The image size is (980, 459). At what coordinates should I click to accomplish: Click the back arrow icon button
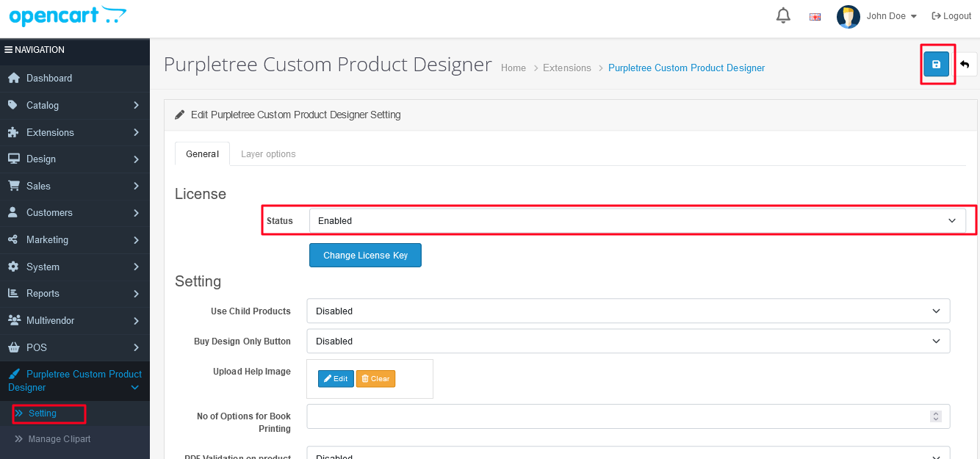point(965,65)
